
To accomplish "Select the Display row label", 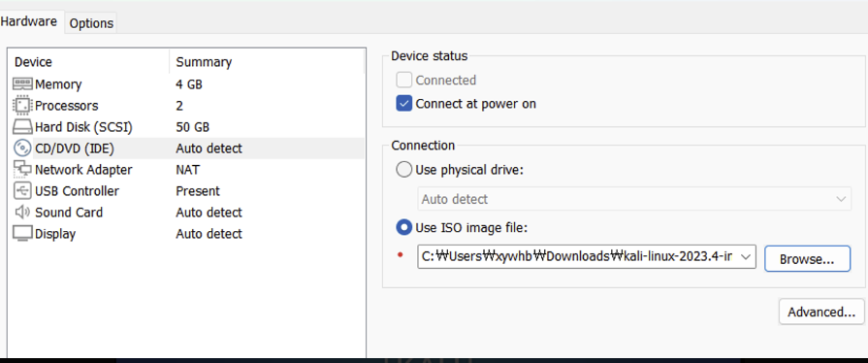I will (55, 234).
